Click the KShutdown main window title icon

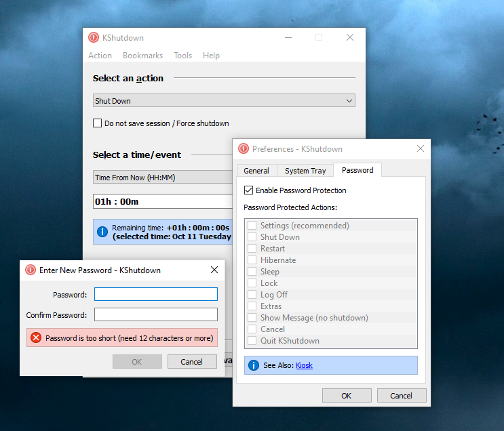pos(94,37)
